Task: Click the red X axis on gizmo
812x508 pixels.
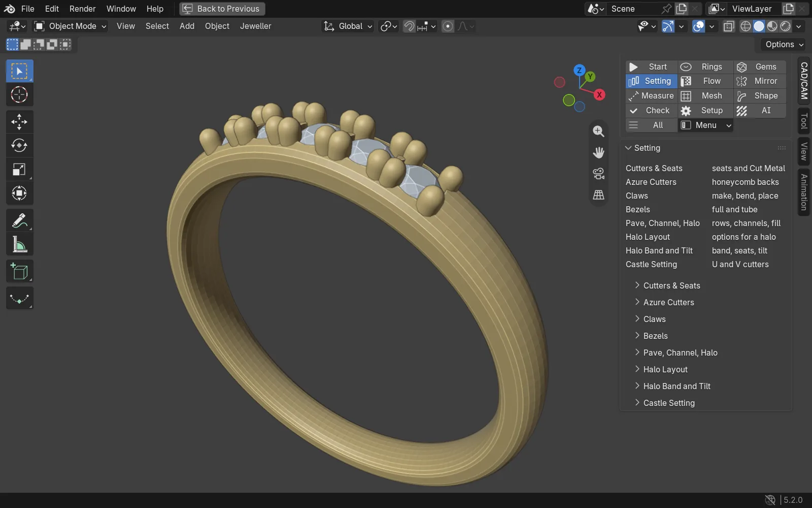Action: [599, 94]
